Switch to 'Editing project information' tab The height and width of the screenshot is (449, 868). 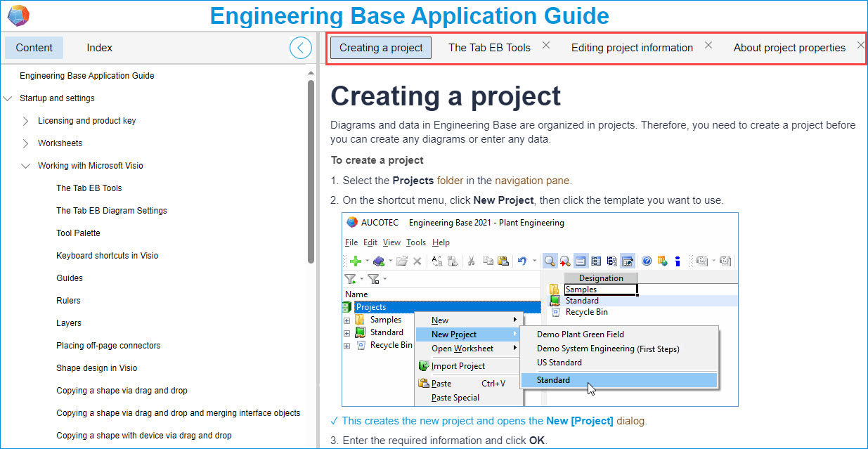point(632,48)
